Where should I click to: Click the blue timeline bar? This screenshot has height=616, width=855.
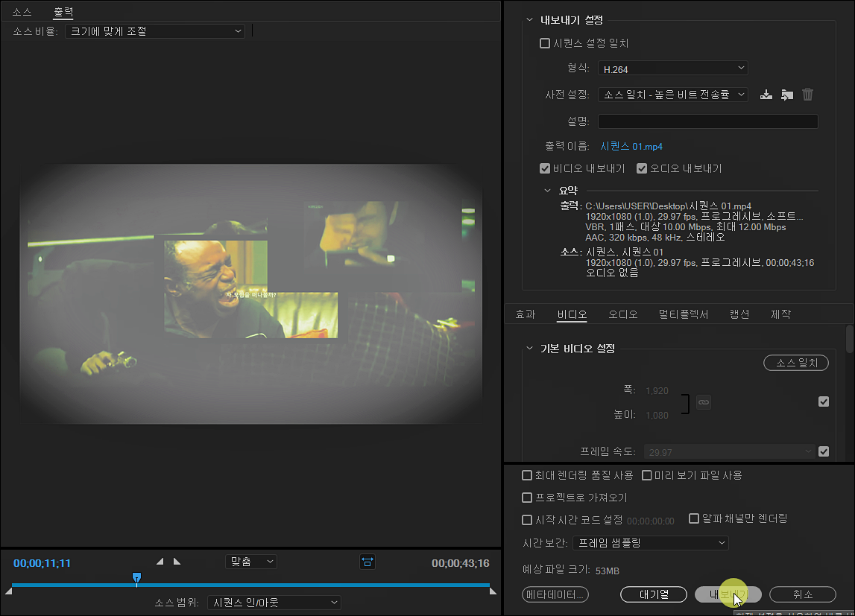tap(250, 585)
